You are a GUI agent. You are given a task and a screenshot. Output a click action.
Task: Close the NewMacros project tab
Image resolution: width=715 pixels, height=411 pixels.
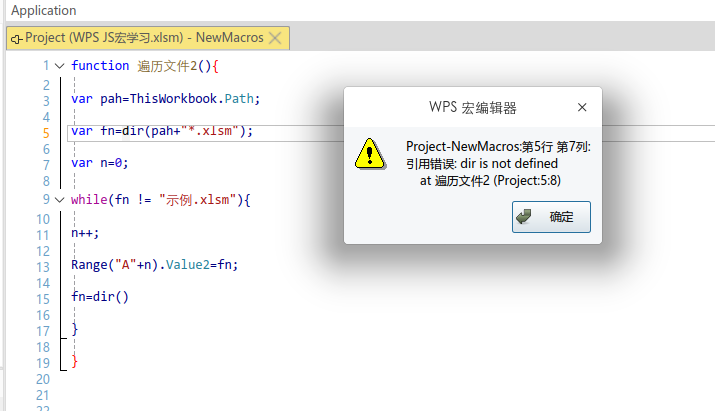click(x=275, y=38)
